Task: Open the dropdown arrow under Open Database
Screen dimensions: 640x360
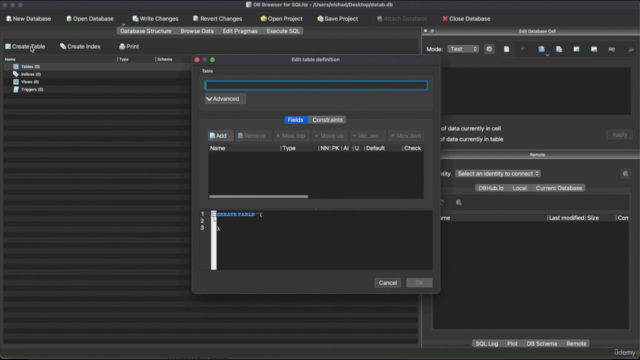Action: (x=123, y=24)
